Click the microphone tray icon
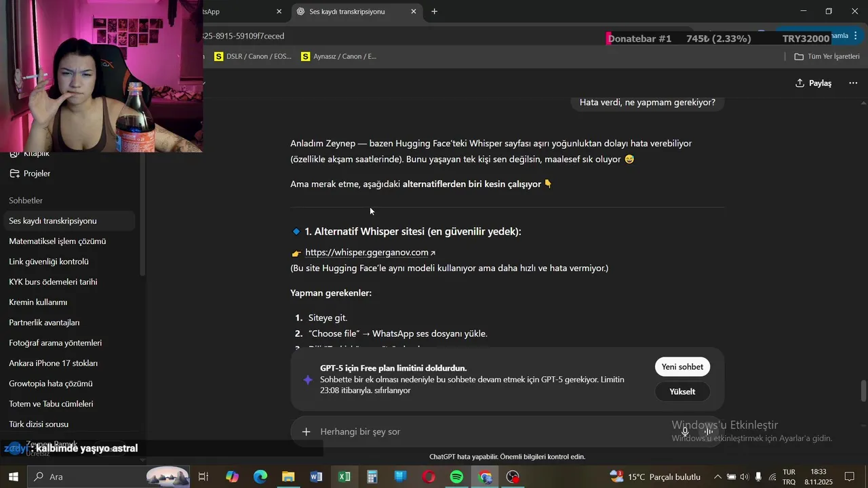This screenshot has height=488, width=868. pos(758,477)
